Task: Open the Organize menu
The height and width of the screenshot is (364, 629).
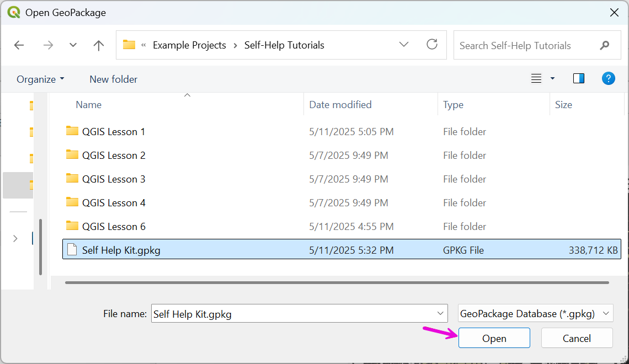Action: coord(40,79)
